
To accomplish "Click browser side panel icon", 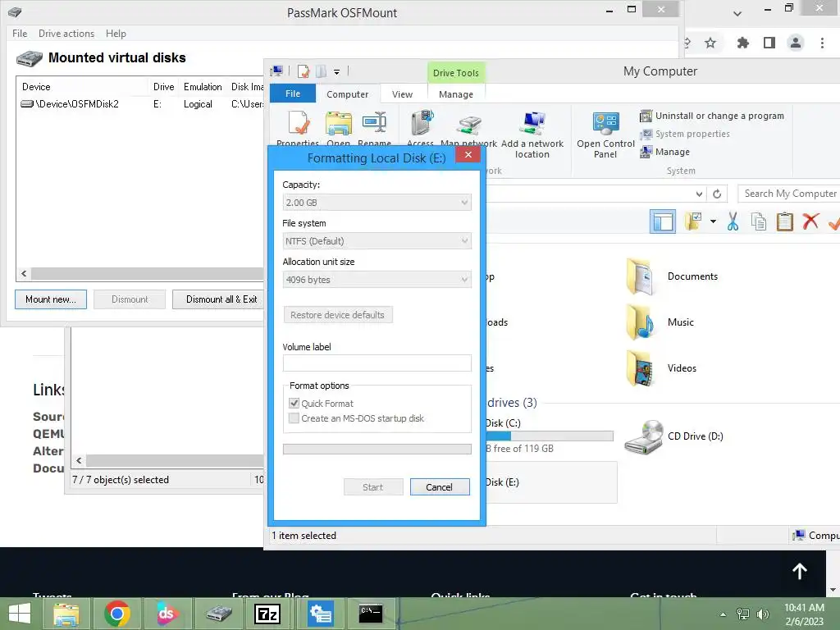I will (769, 43).
